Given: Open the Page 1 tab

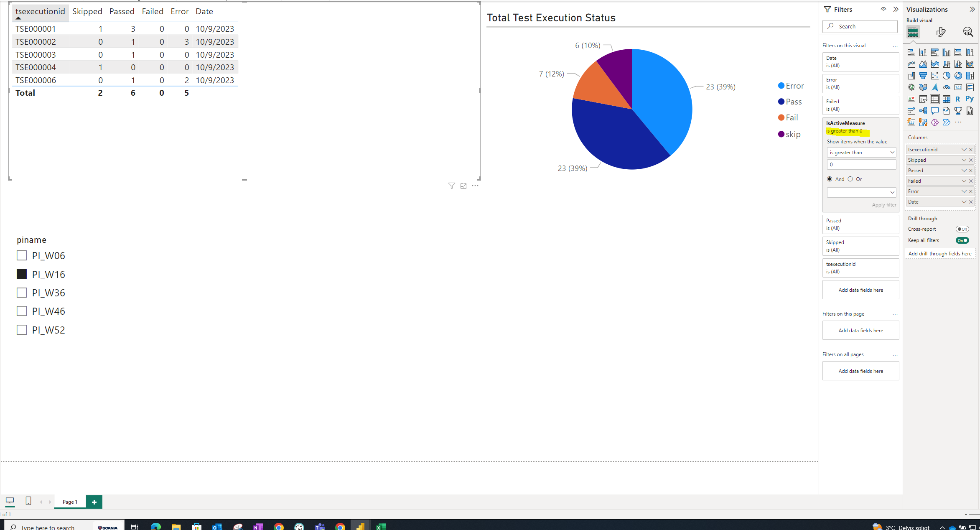Looking at the screenshot, I should (70, 502).
